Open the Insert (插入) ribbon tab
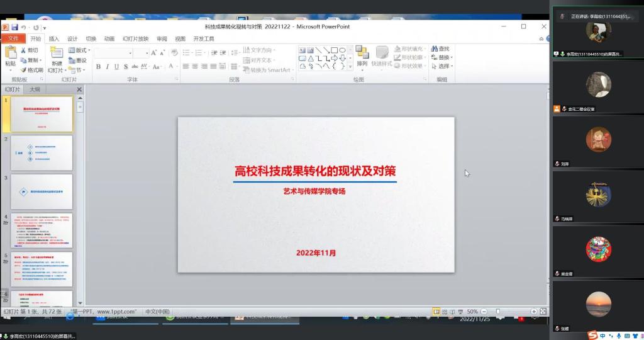 coord(54,38)
